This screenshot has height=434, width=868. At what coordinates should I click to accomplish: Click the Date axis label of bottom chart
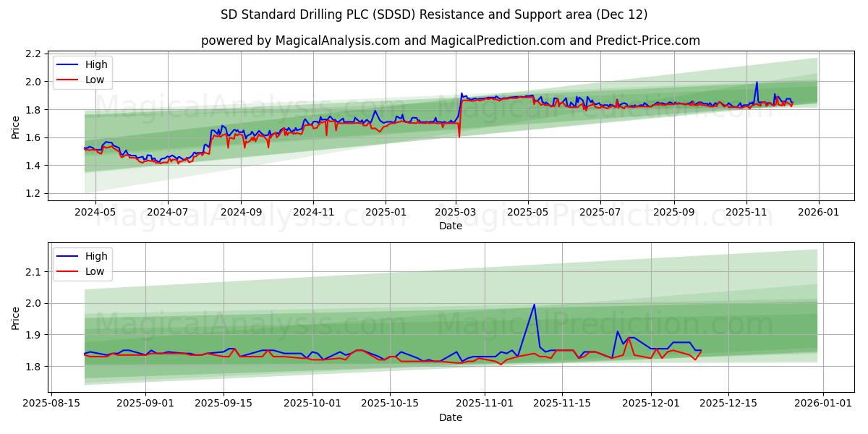450,417
